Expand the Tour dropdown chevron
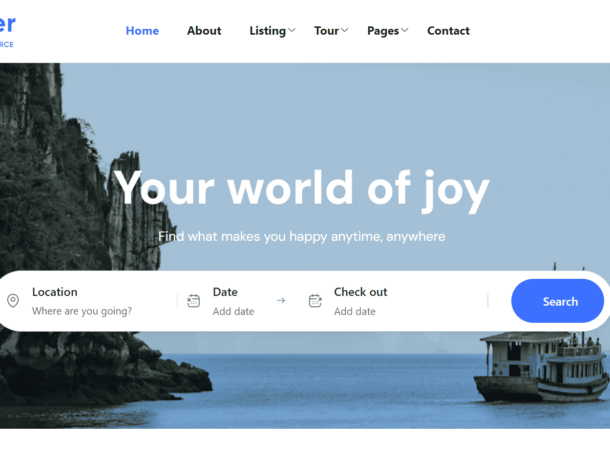 tap(344, 30)
